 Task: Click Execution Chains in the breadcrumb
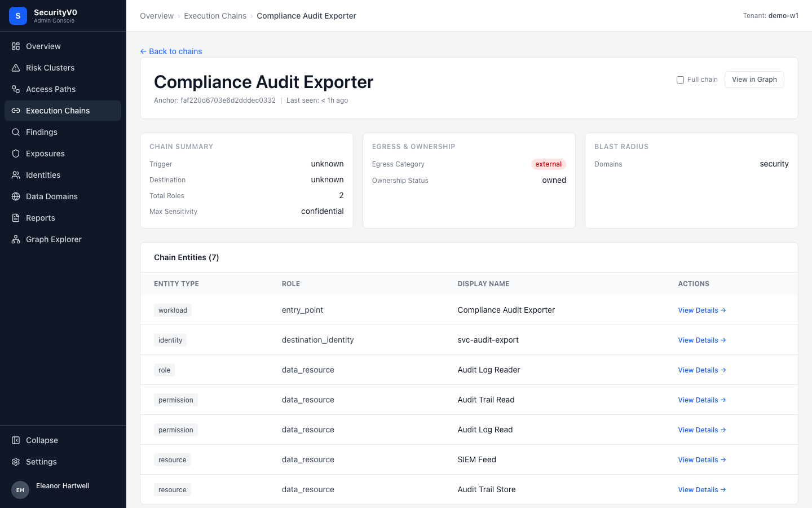click(215, 16)
